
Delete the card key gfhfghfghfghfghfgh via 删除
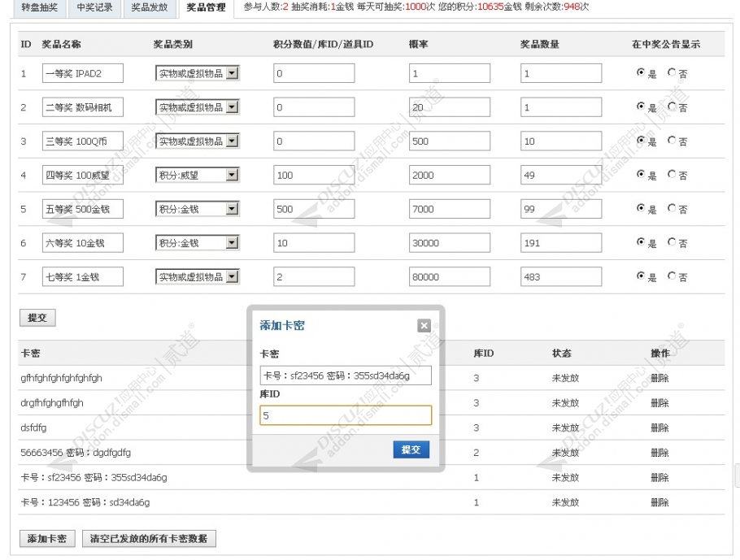(x=659, y=378)
